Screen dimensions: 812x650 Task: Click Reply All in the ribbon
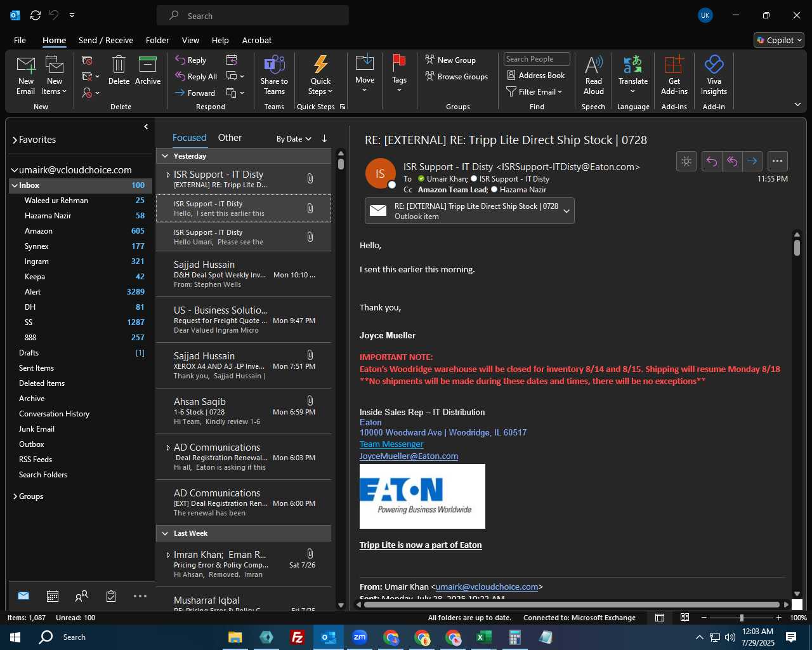tap(196, 77)
